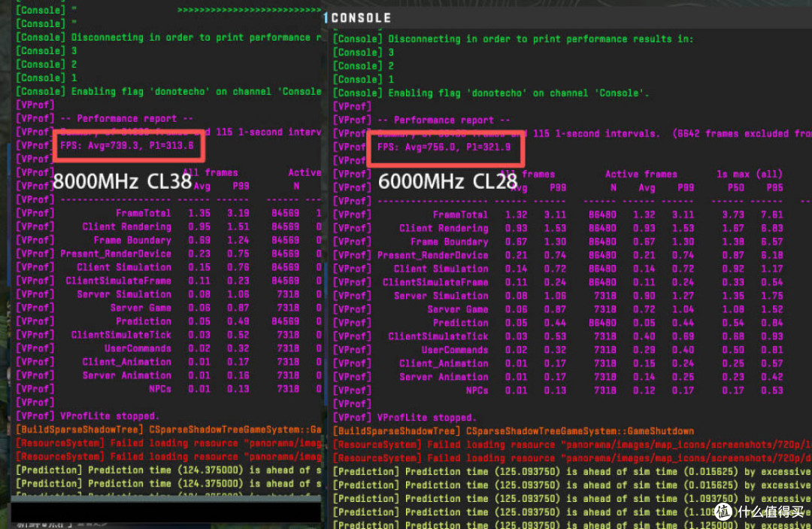Click the Frame Boundary row with P99 1.24
812x529 pixels.
click(169, 240)
